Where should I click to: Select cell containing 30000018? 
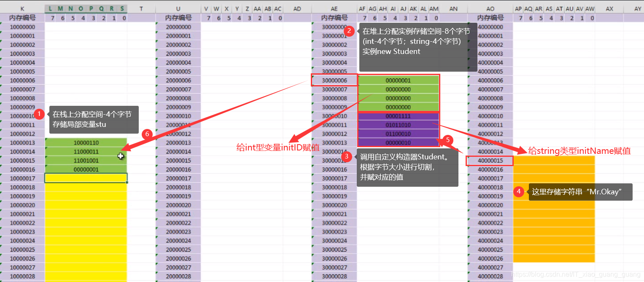(334, 187)
